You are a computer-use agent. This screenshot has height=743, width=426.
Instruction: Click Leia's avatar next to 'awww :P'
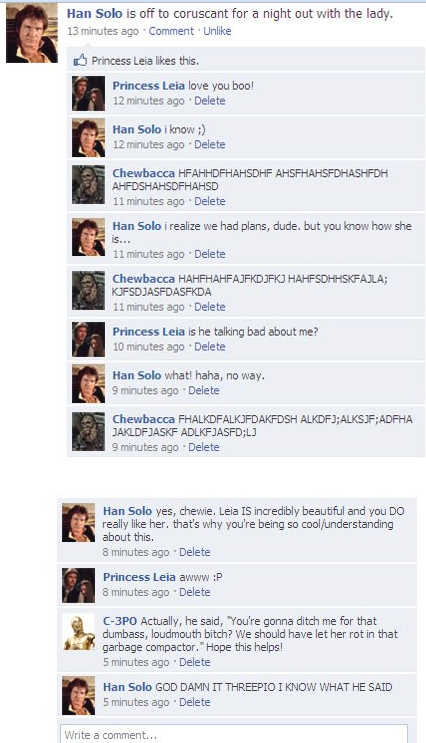point(79,586)
